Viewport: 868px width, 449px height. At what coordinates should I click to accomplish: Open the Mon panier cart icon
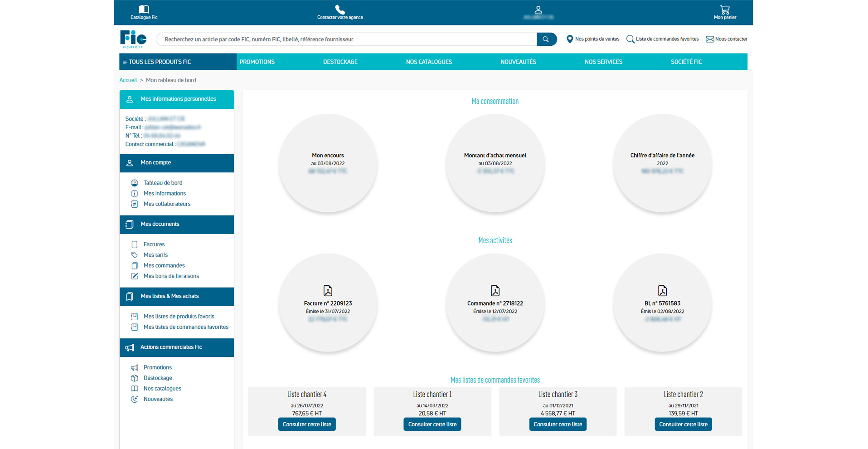point(725,10)
